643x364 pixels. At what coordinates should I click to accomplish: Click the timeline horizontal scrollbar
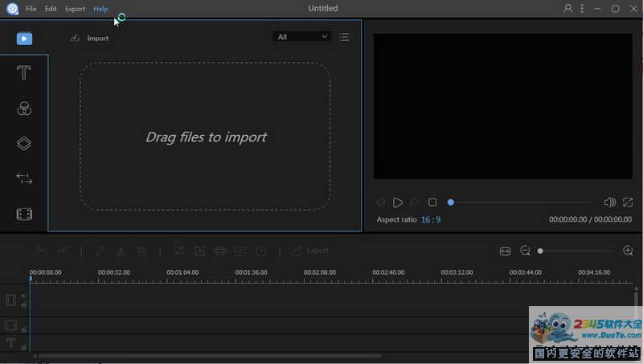pos(209,356)
